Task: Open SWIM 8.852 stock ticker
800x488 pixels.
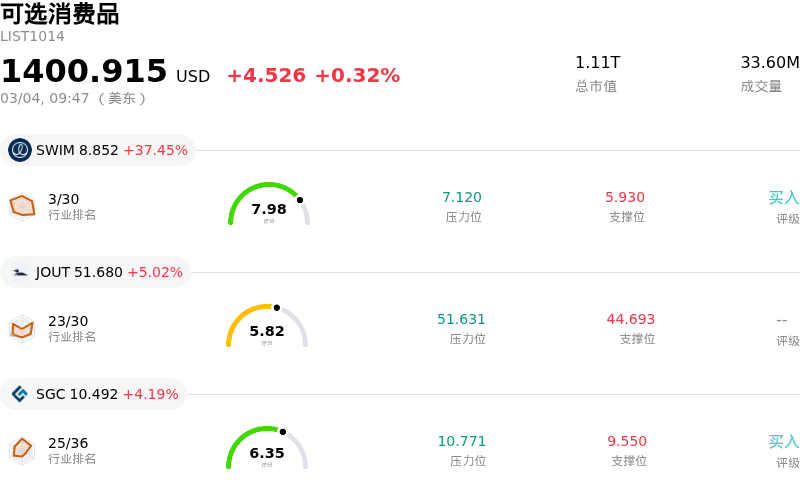Action: pyautogui.click(x=77, y=150)
